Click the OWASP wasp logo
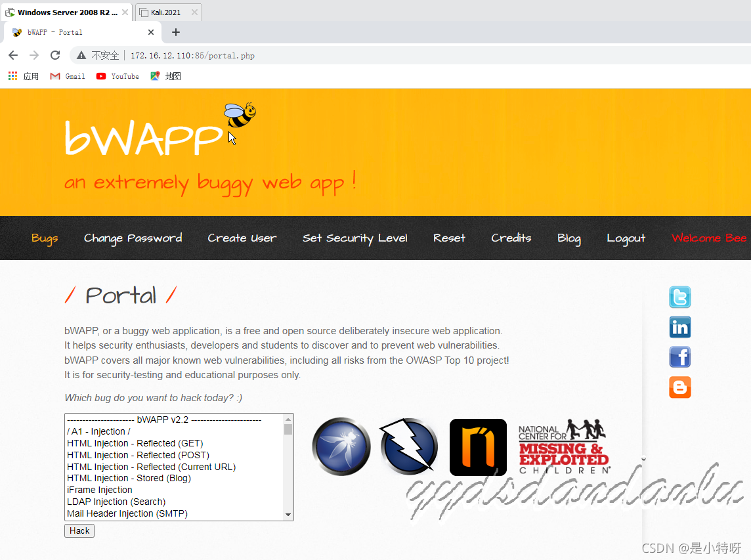Screen dimensions: 751x560 [341, 446]
